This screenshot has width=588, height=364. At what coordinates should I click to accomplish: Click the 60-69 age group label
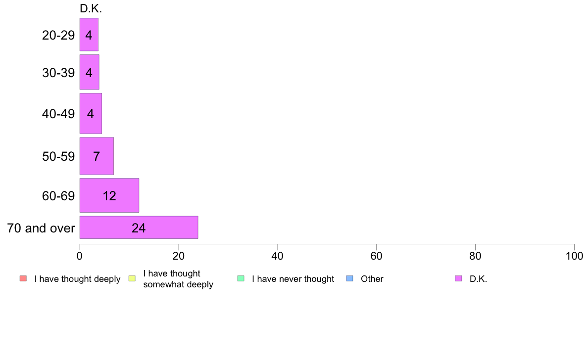(x=58, y=196)
